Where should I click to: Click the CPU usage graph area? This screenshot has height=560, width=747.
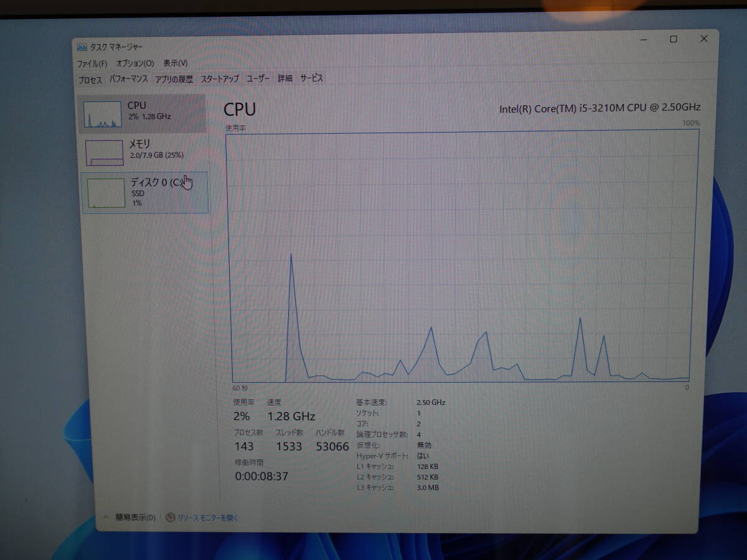pyautogui.click(x=462, y=256)
